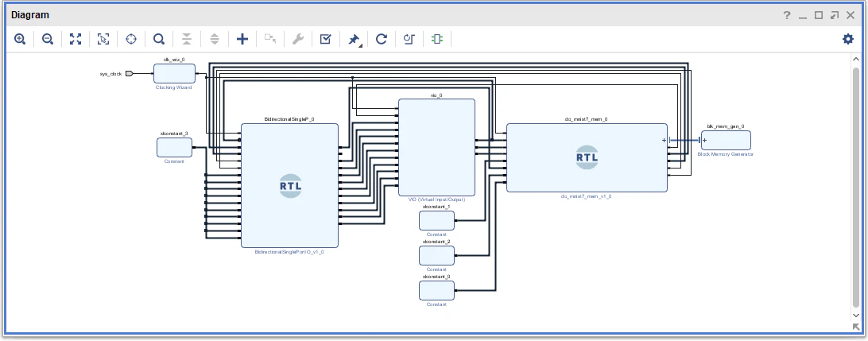This screenshot has height=341, width=868.
Task: Click the Auto-fit selection crosshair icon
Action: (x=131, y=39)
